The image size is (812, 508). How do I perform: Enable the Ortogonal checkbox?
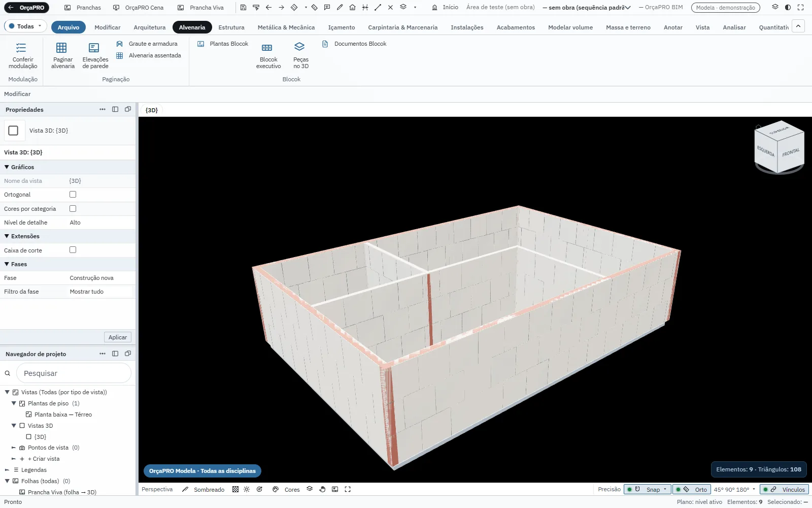(x=73, y=195)
